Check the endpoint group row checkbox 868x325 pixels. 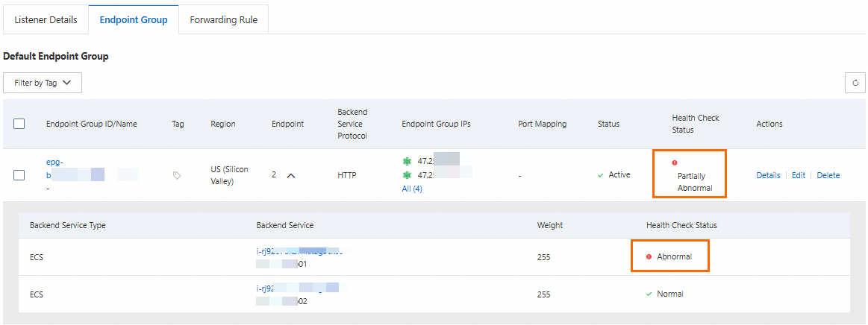point(19,175)
